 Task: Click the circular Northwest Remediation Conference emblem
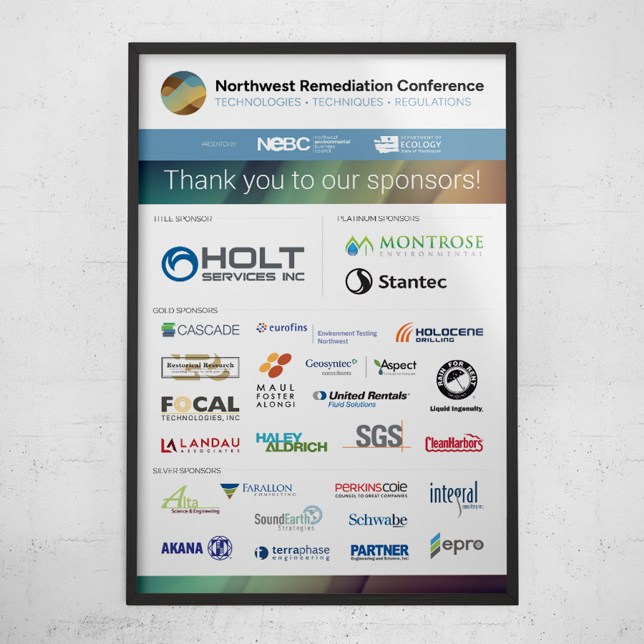[184, 93]
